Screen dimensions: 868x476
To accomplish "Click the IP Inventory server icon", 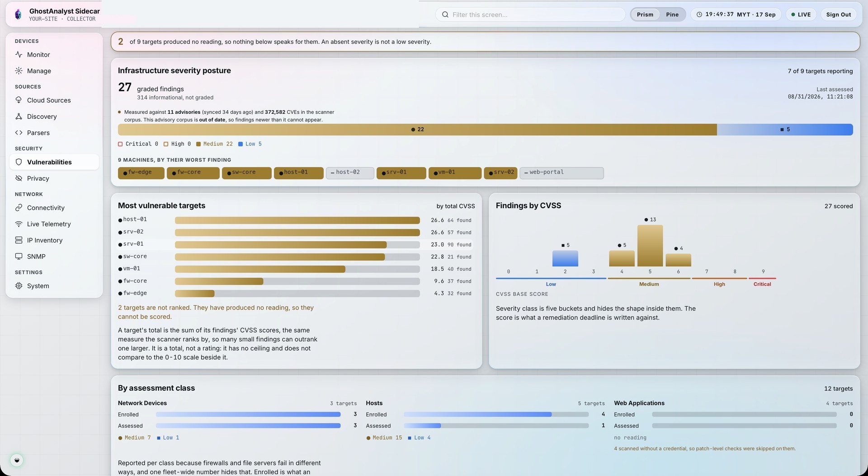I will coord(19,240).
